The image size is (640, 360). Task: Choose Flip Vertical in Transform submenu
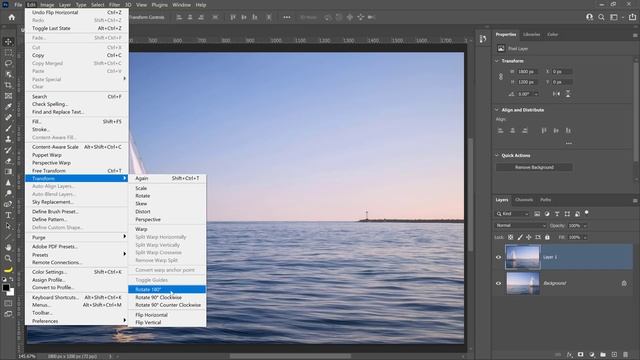167,322
